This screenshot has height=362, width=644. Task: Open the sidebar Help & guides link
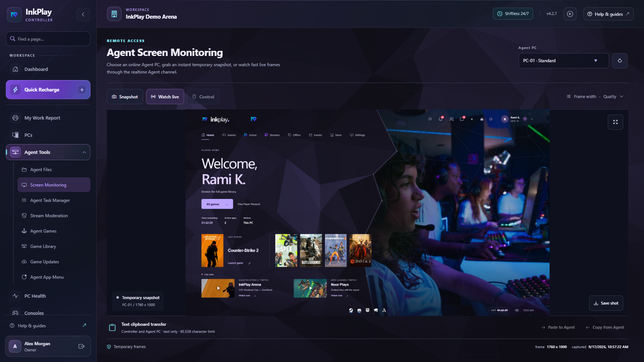48,326
